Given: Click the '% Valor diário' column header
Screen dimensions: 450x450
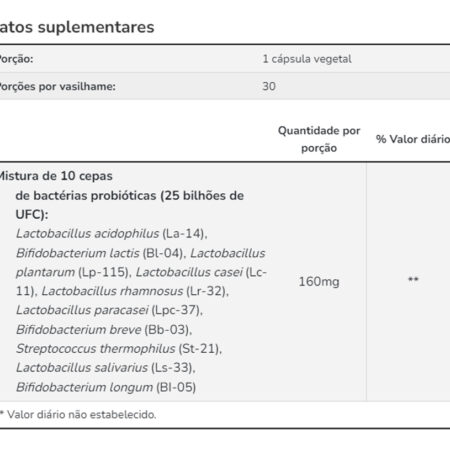Looking at the screenshot, I should (413, 139).
